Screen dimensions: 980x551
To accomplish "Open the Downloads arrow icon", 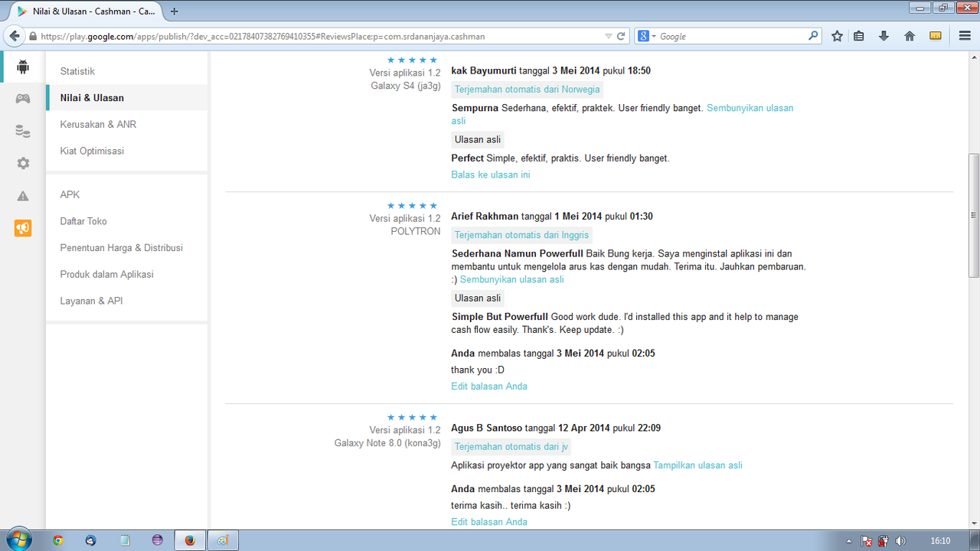I will tap(884, 36).
